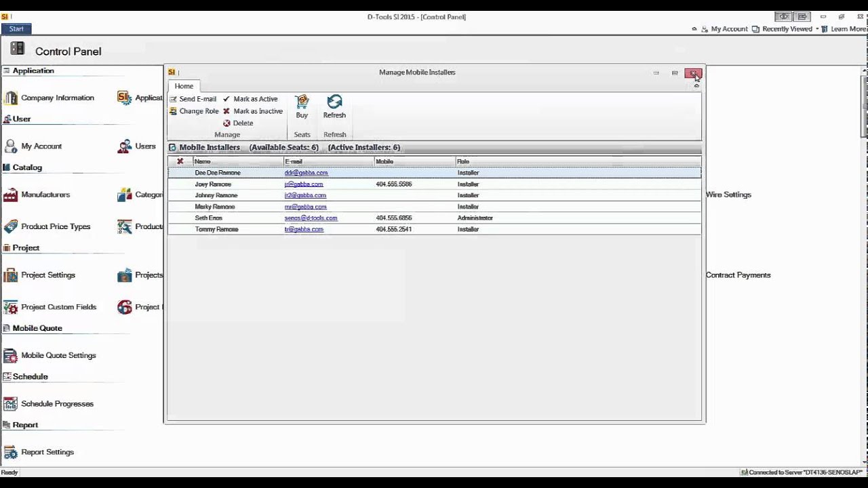Viewport: 868px width, 488px height.
Task: Open My Account from the top bar
Action: 725,29
